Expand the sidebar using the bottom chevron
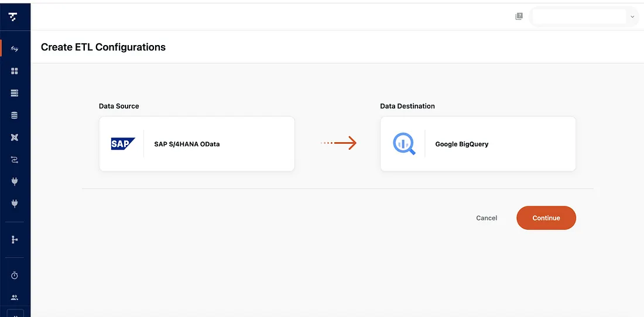Viewport: 644px width, 317px height. [x=15, y=313]
